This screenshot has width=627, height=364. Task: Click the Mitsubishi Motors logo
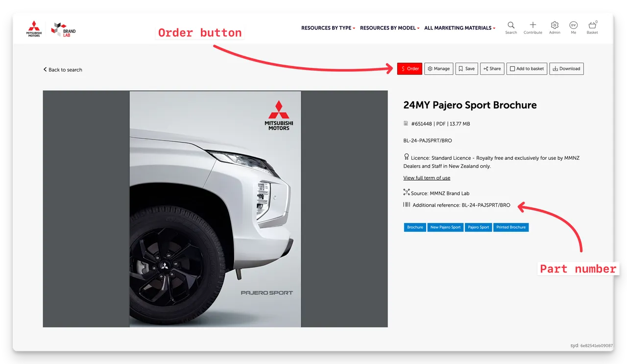coord(34,29)
